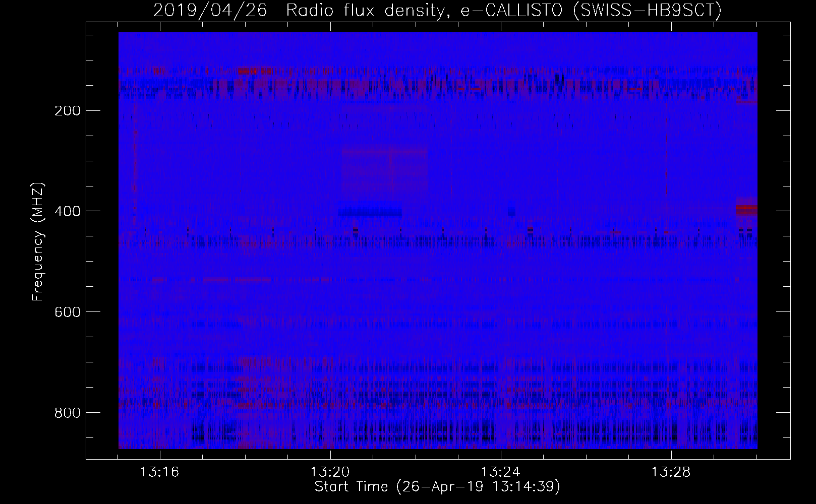Click the 13:24 time tick label
Screen dimensions: 816x504
pyautogui.click(x=501, y=472)
